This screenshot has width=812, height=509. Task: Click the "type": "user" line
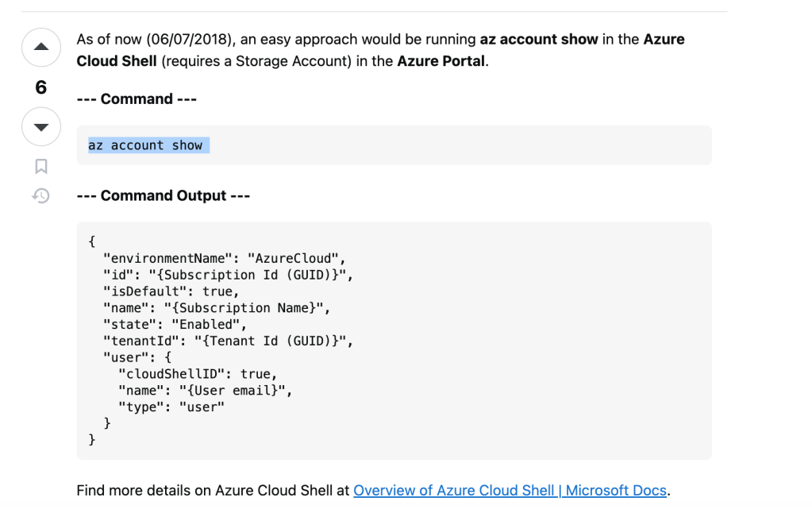(x=171, y=407)
